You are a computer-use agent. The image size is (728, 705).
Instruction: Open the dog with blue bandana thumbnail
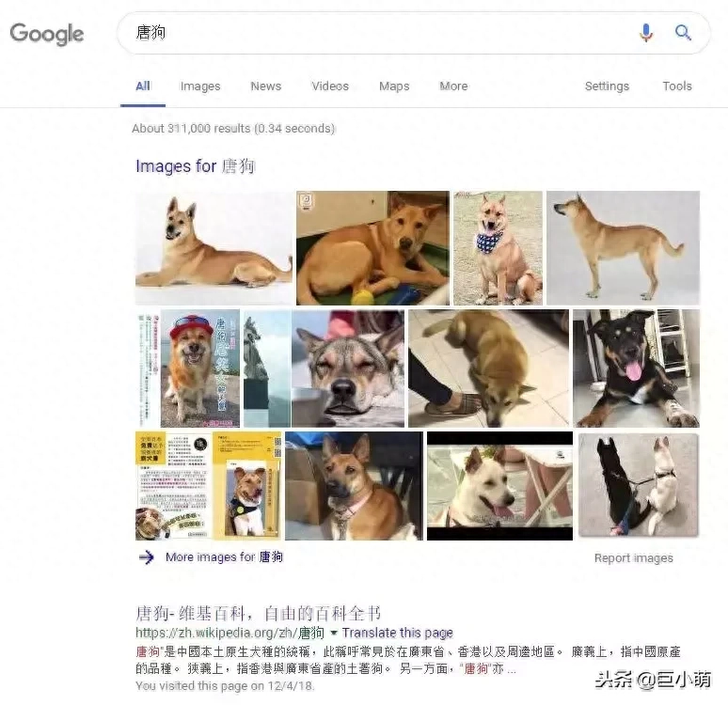(x=498, y=248)
